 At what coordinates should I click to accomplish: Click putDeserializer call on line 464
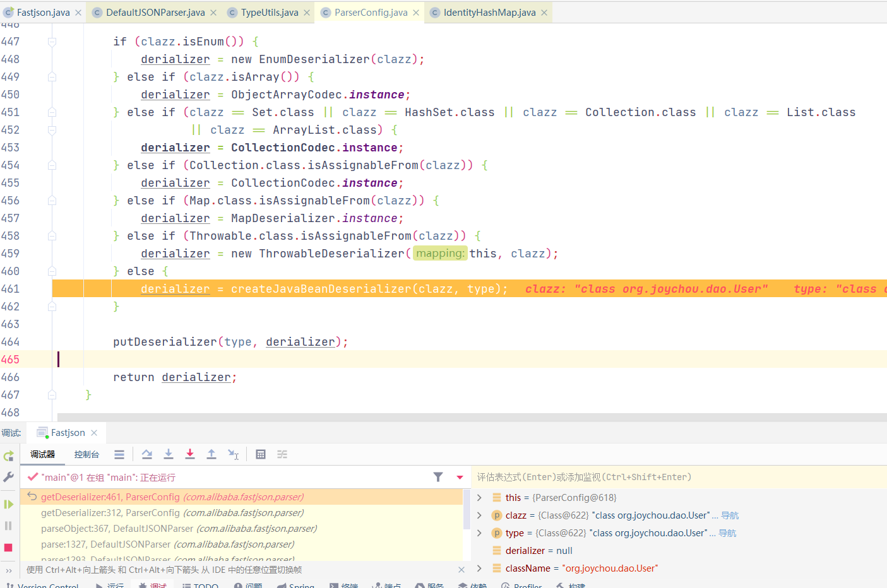pyautogui.click(x=165, y=342)
